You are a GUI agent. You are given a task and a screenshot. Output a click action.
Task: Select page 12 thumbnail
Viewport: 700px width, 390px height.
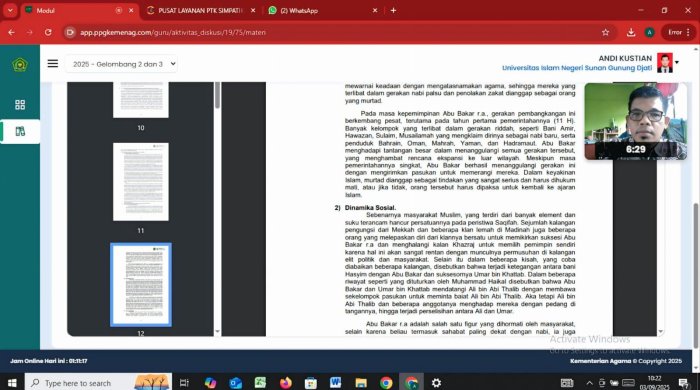tap(141, 285)
